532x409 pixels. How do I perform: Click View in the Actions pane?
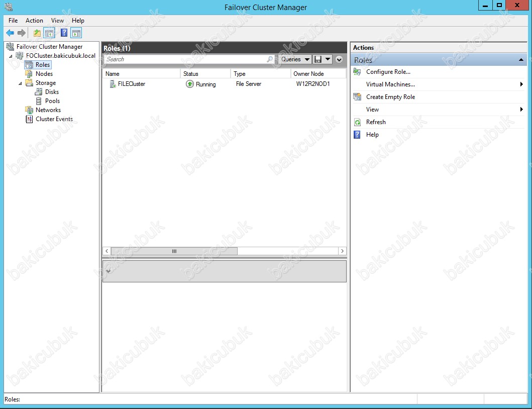[x=372, y=110]
